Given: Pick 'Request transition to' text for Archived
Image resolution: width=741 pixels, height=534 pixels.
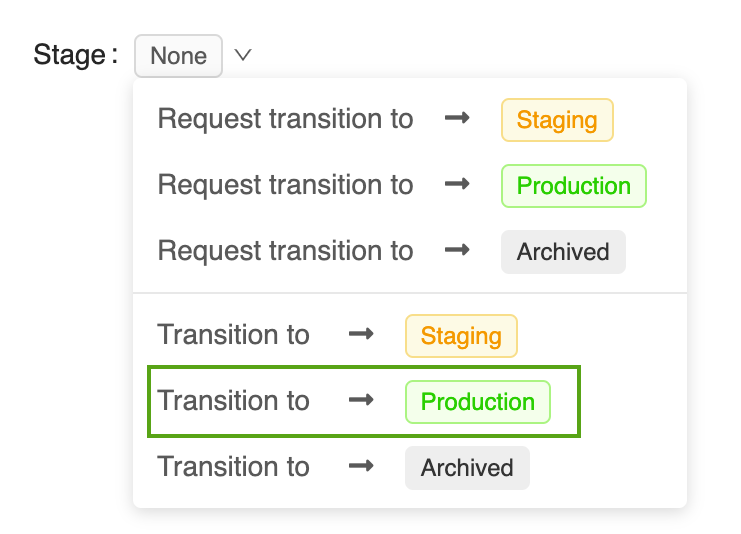Looking at the screenshot, I should [285, 251].
